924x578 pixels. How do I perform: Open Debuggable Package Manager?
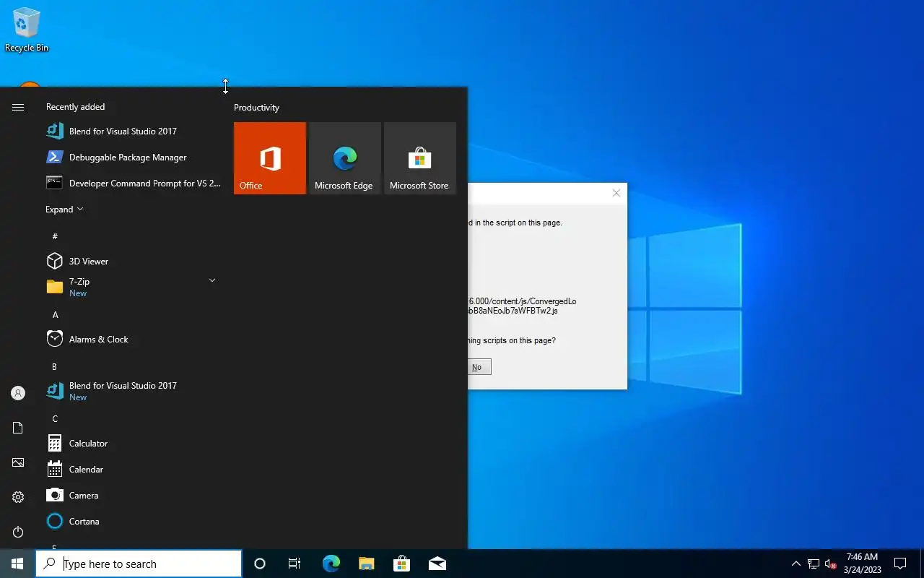[x=134, y=158]
